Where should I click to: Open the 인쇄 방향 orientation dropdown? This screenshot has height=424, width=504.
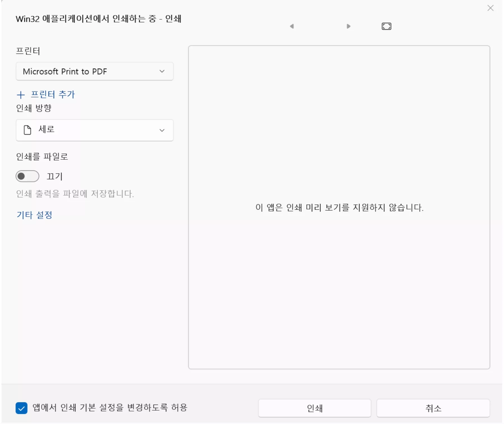tap(94, 130)
